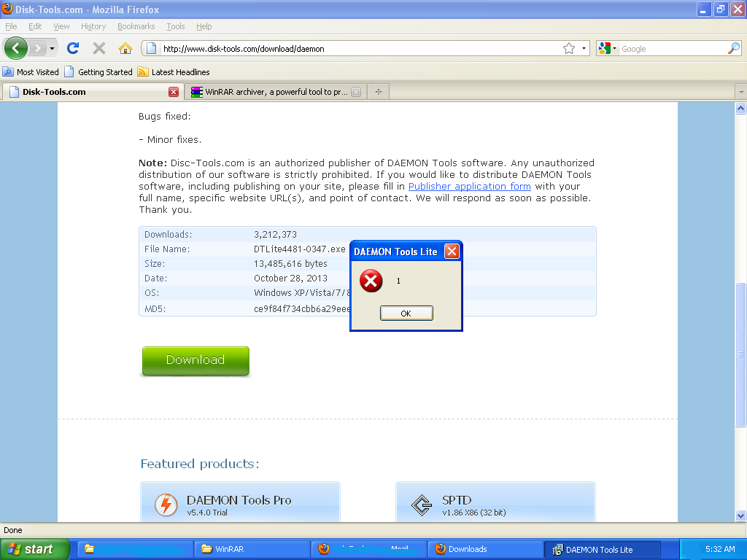Select the downloads count 3,212,373
The image size is (747, 560).
coord(275,234)
